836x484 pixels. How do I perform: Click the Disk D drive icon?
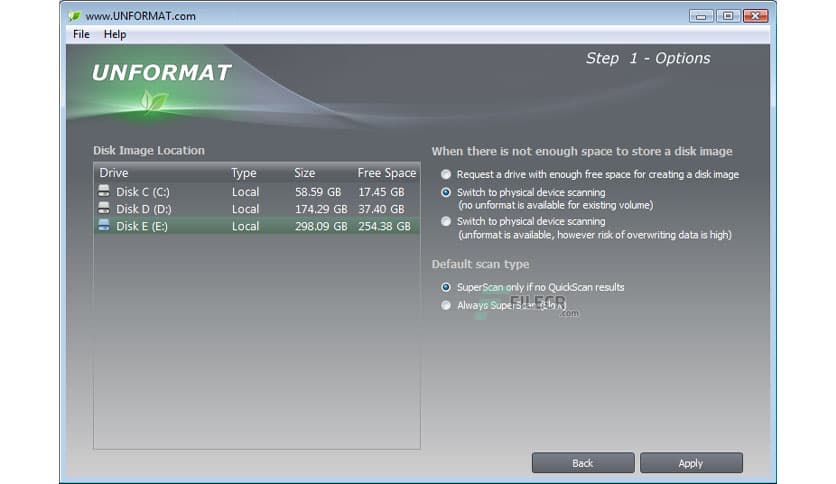pyautogui.click(x=104, y=208)
